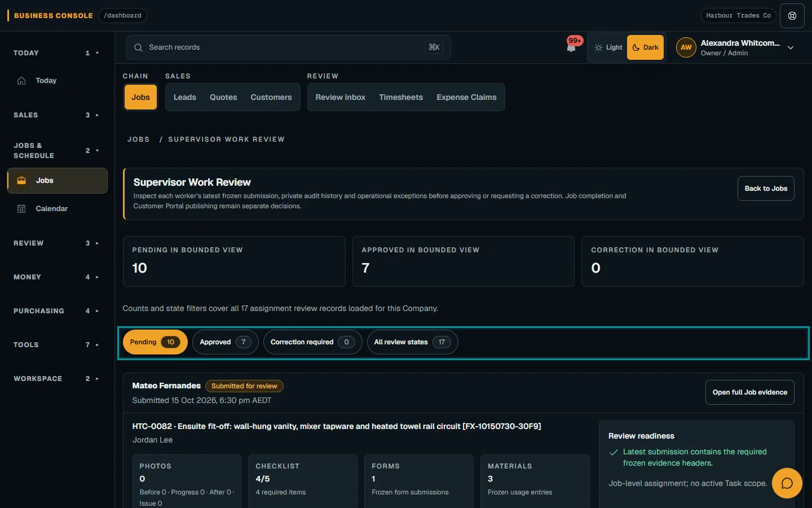Filter reviews by Pending state
Viewport: 812px width, 508px height.
click(x=155, y=342)
